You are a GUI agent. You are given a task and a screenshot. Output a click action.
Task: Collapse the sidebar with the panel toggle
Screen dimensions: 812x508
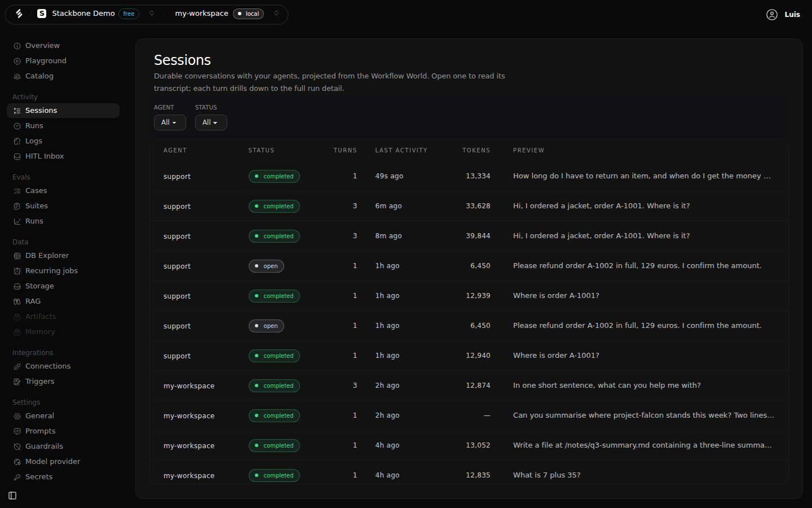coord(12,496)
